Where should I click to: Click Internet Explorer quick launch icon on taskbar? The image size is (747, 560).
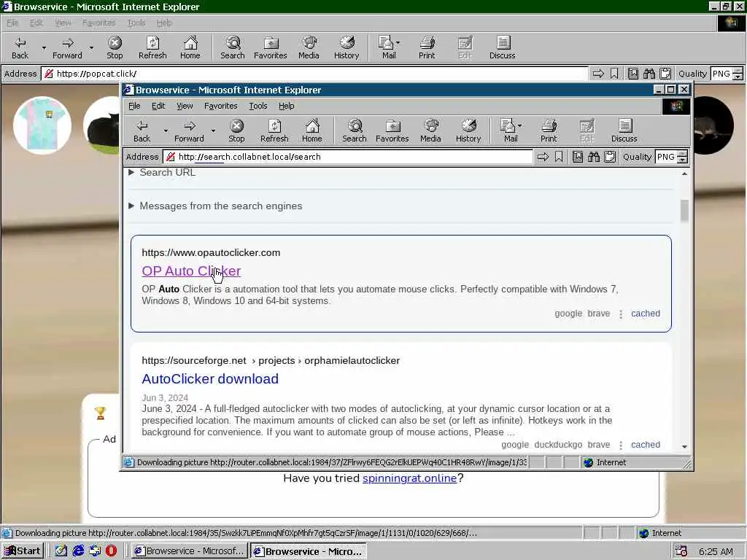(x=78, y=551)
